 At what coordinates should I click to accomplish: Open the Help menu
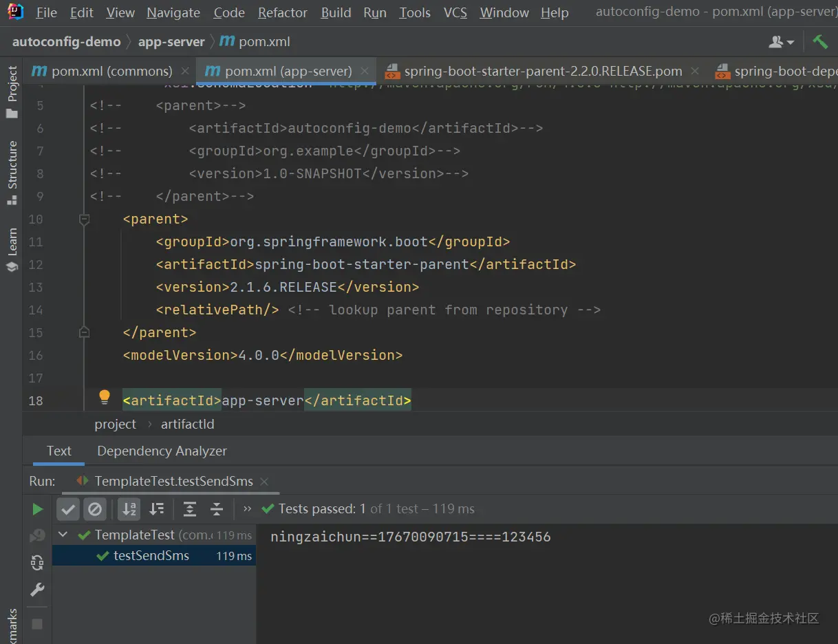pos(555,12)
